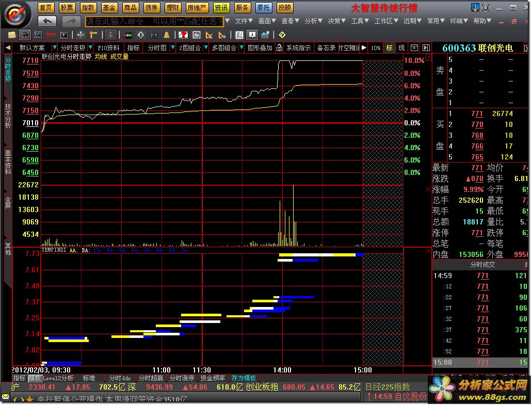Screen dimensions: 532x405
Task: Select the K-line candlestick chart icon
Action: (x=38, y=35)
